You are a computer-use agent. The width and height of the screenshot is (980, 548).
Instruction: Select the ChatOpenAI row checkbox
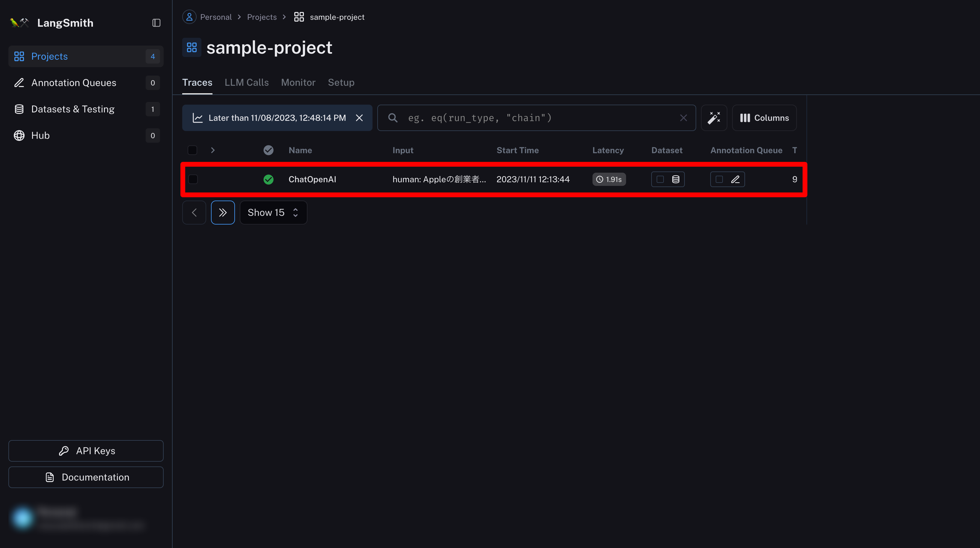click(x=193, y=179)
